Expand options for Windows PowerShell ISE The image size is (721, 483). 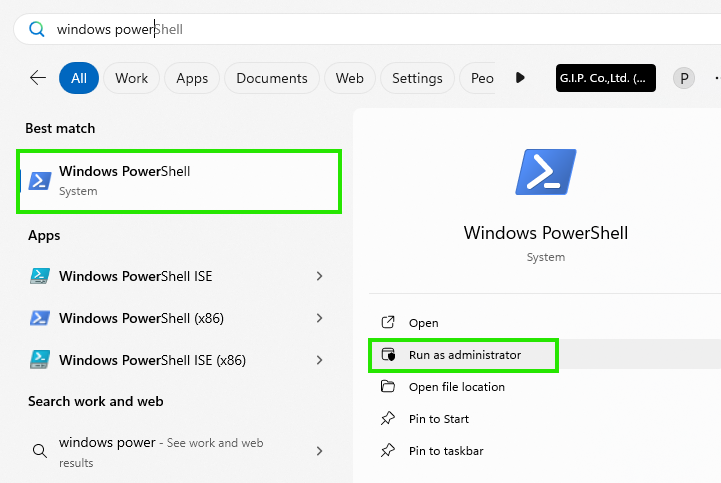tap(320, 276)
